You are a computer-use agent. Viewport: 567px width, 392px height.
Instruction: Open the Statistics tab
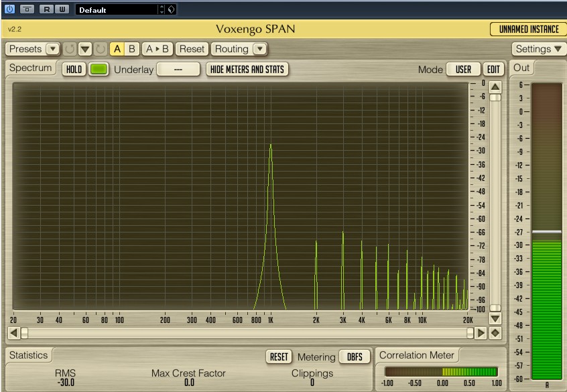click(x=29, y=355)
